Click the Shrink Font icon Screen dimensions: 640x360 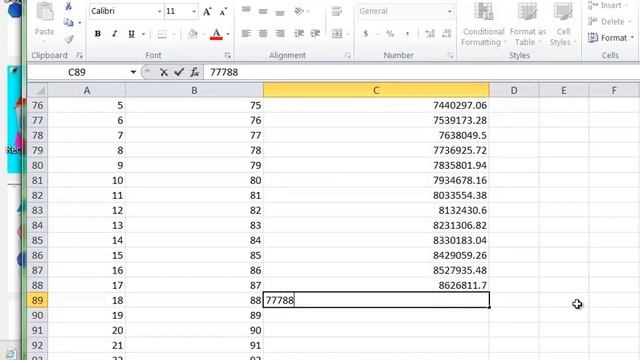coord(223,12)
